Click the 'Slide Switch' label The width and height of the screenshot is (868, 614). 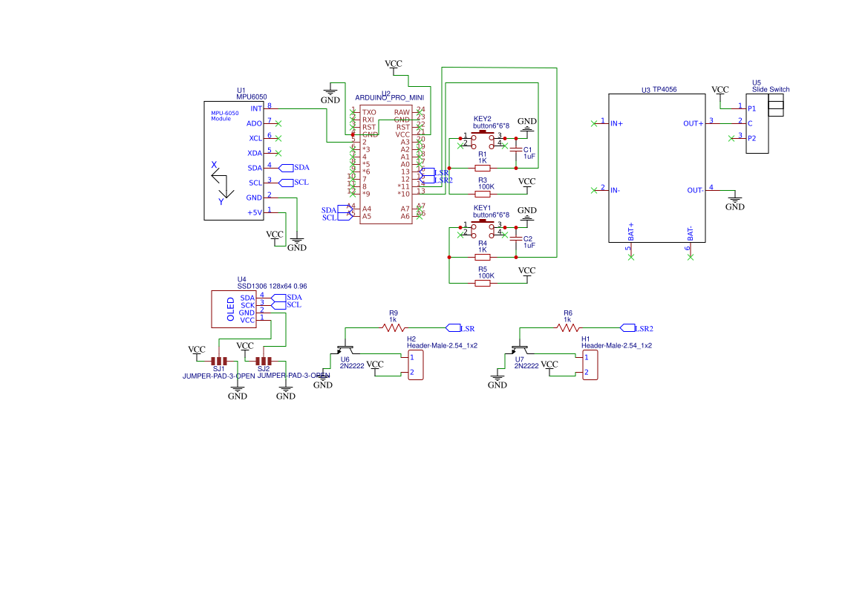pyautogui.click(x=771, y=90)
